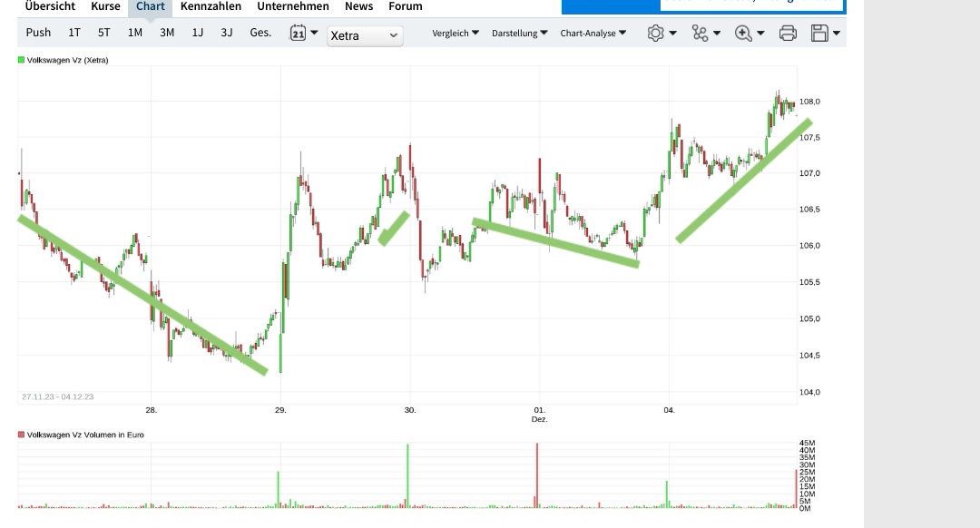Go to the Kennzahlen tab
This screenshot has height=528, width=980.
click(211, 6)
